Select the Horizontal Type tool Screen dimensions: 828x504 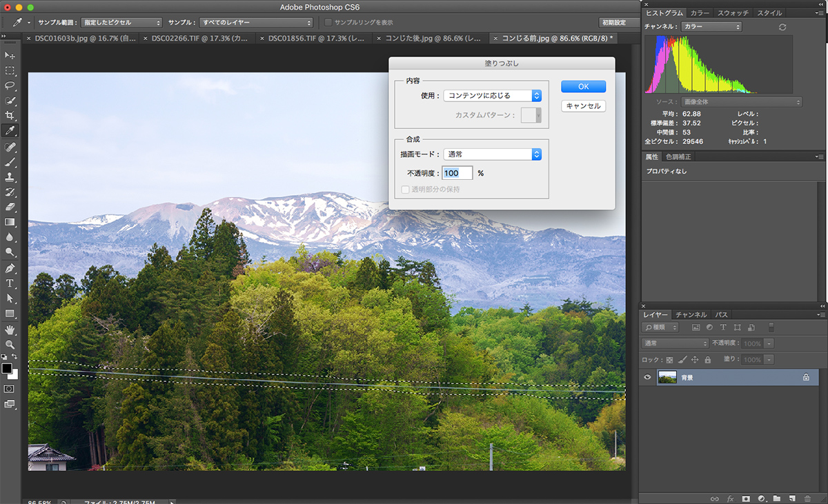(10, 283)
